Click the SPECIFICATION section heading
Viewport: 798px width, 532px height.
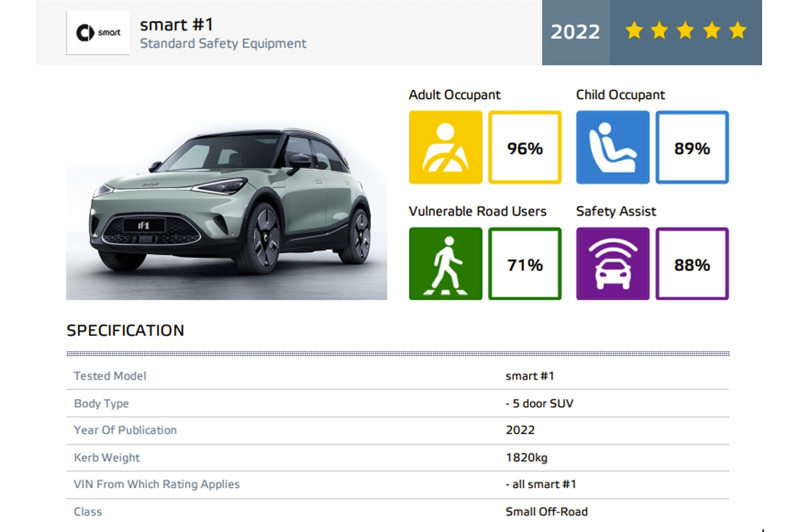[125, 331]
